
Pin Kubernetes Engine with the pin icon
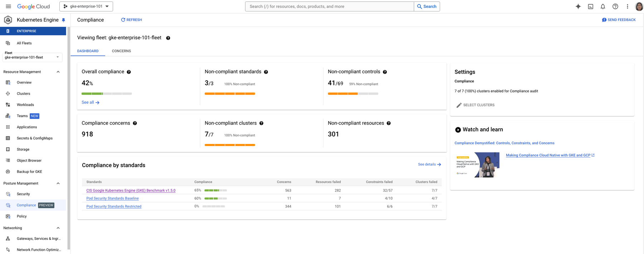click(63, 20)
